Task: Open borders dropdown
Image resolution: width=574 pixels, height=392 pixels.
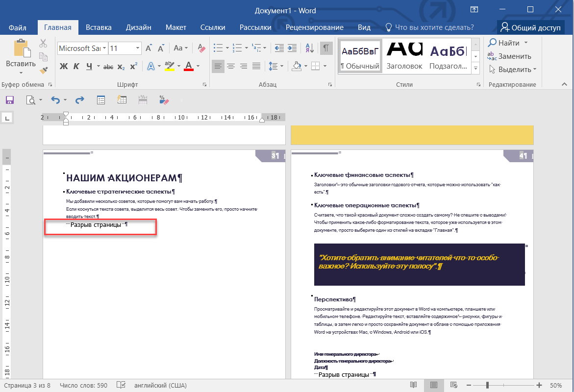Action: (x=325, y=66)
